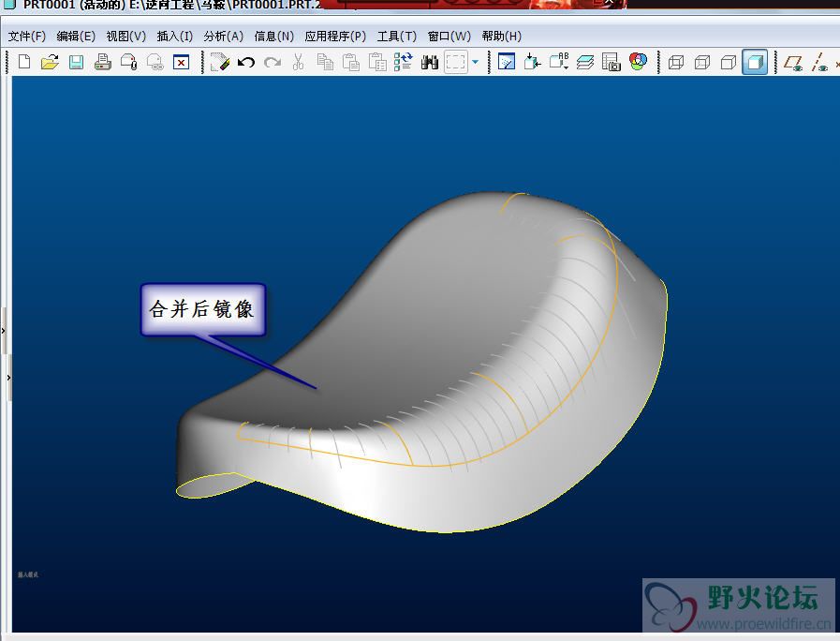Expand the upper left sidebar panel arrow
This screenshot has height=641, width=840.
click(3, 331)
